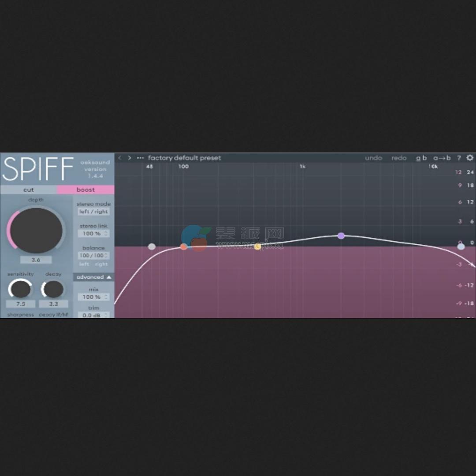This screenshot has width=476, height=476.
Task: Click the factory default preset name
Action: (x=185, y=158)
